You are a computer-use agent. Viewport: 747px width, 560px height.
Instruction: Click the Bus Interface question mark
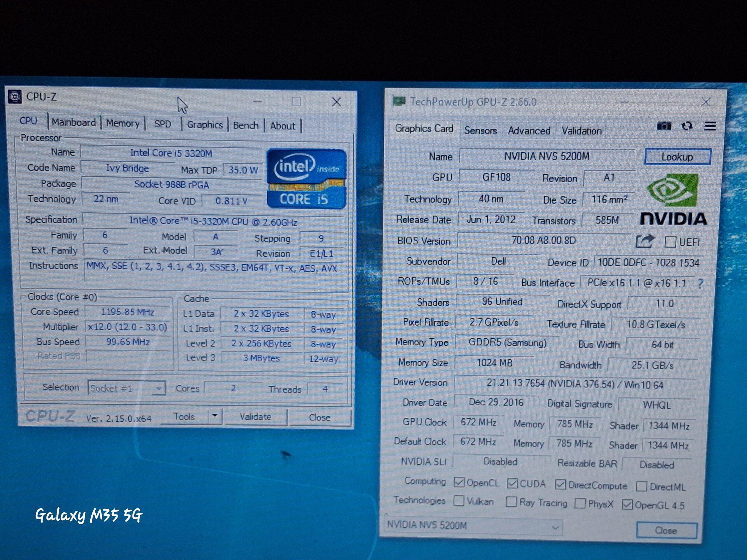[x=700, y=283]
